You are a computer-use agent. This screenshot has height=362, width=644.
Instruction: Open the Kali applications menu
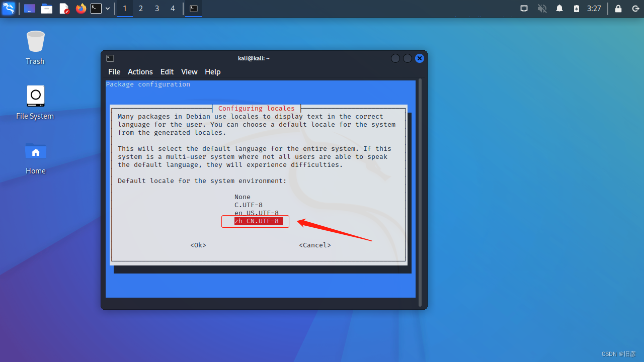(x=9, y=9)
